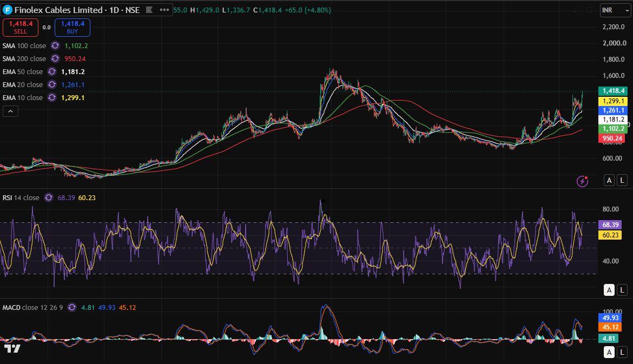Collapse the indicator legend chevron
Screen dimensions: 633x364
point(10,111)
